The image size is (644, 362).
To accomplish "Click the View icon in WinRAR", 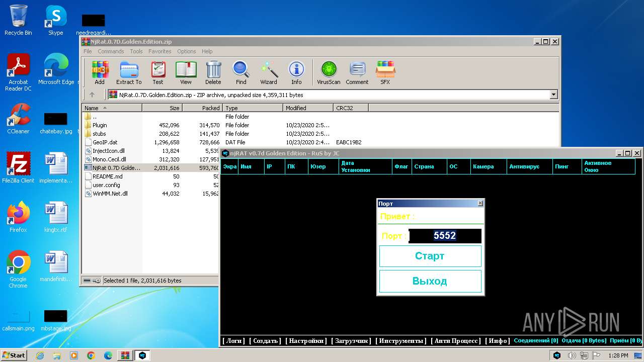I will coord(186,73).
